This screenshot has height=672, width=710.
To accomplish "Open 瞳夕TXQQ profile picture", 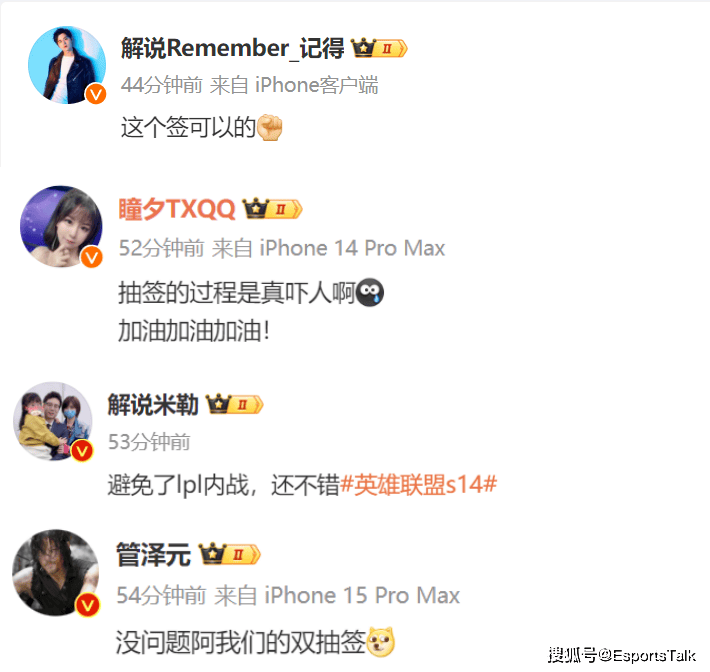I will click(61, 226).
